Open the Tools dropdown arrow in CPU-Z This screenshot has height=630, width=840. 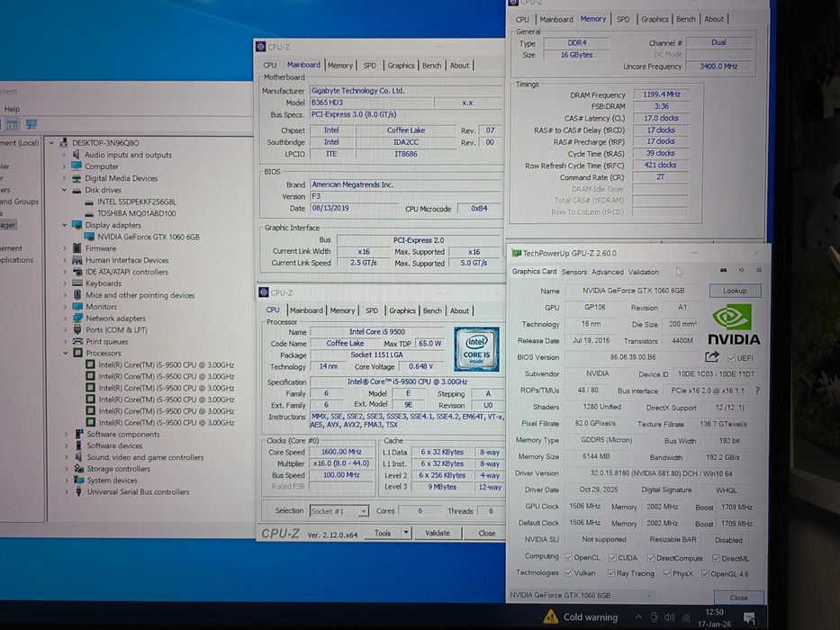point(406,533)
